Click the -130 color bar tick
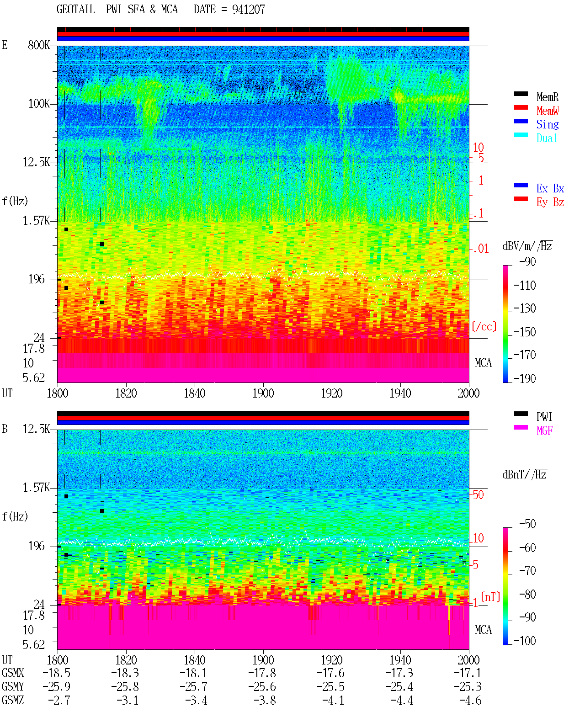The width and height of the screenshot is (585, 728). (525, 308)
